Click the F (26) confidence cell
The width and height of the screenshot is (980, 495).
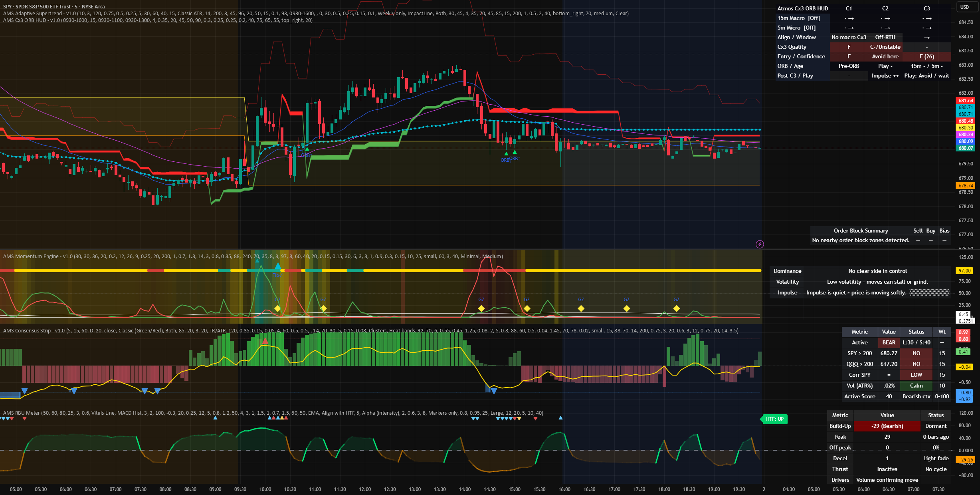(927, 56)
